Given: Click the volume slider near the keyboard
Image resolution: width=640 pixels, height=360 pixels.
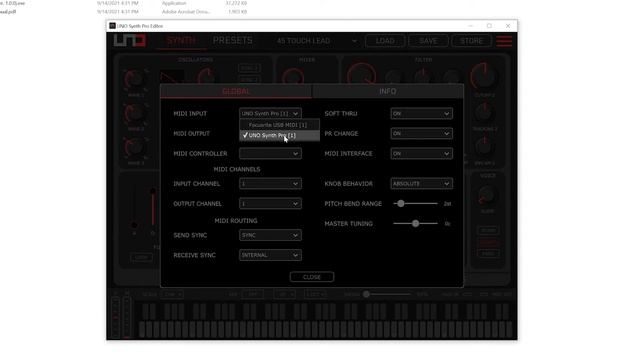Looking at the screenshot, I should pyautogui.click(x=367, y=294).
